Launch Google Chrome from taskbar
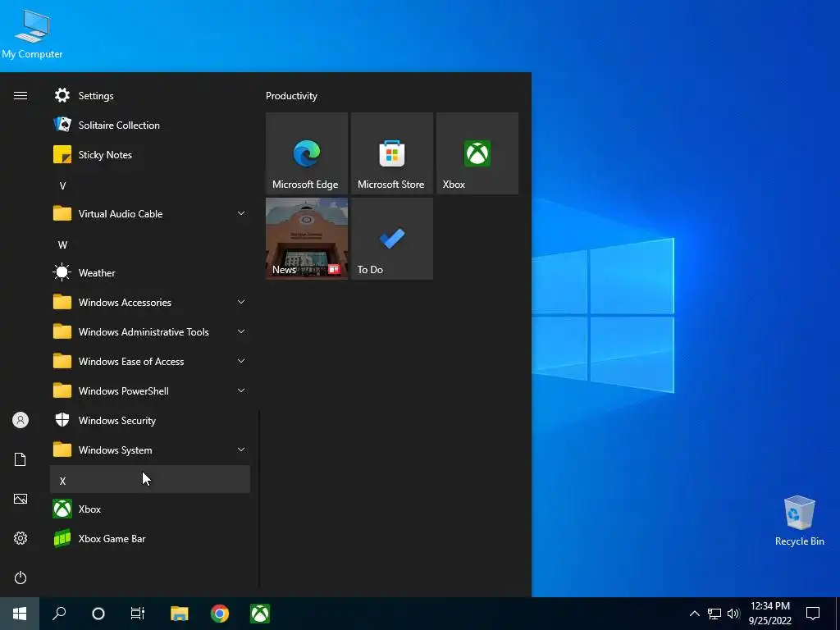Viewport: 840px width, 630px height. point(220,614)
